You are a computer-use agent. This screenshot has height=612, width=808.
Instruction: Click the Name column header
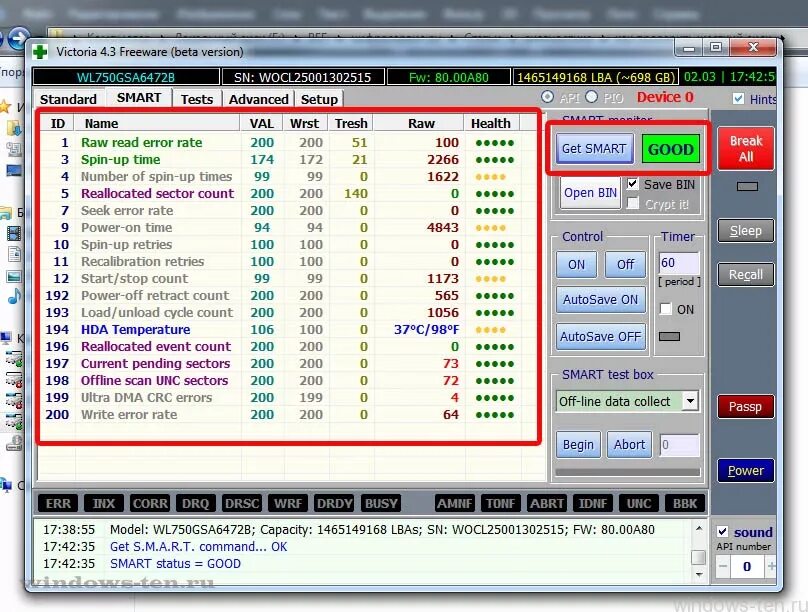157,123
